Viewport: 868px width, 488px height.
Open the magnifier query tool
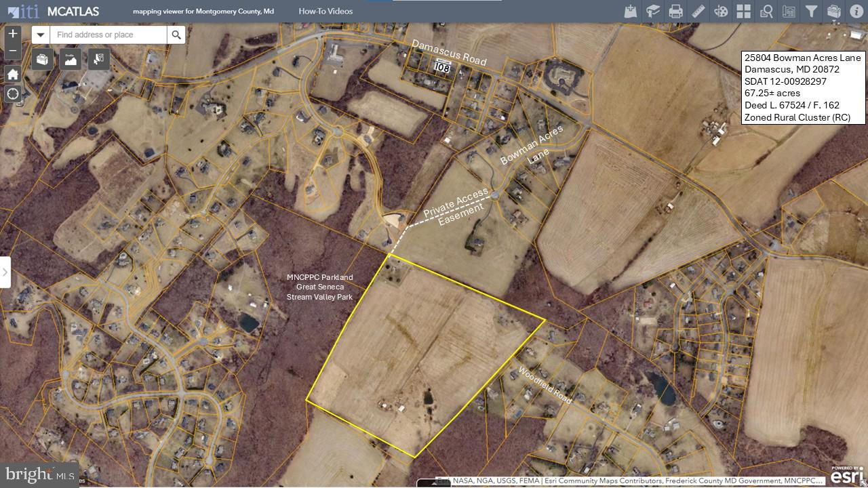766,12
